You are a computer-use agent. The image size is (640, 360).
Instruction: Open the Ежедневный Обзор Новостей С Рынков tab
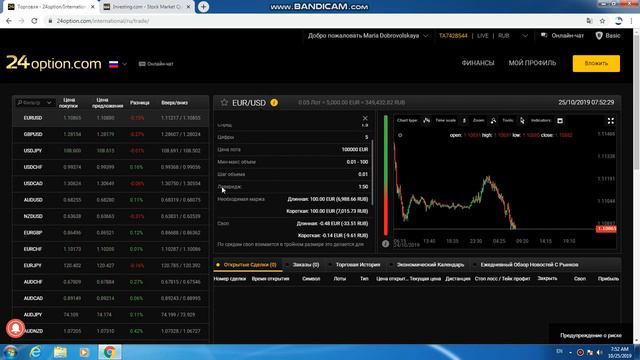tap(529, 264)
